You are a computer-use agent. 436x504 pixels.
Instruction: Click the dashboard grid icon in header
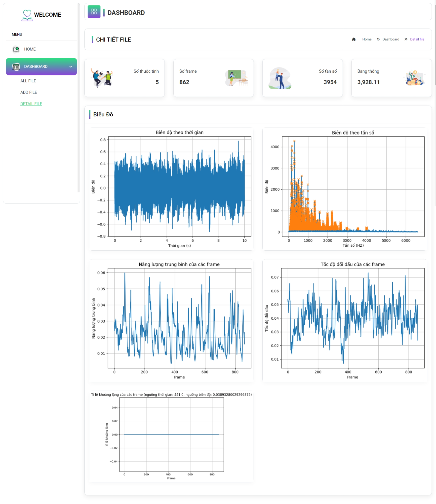click(x=94, y=12)
